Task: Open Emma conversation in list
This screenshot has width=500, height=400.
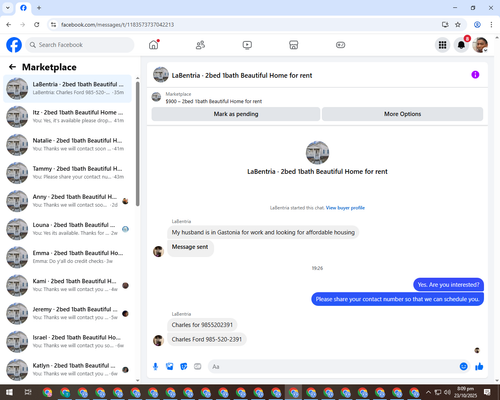Action: click(x=67, y=257)
